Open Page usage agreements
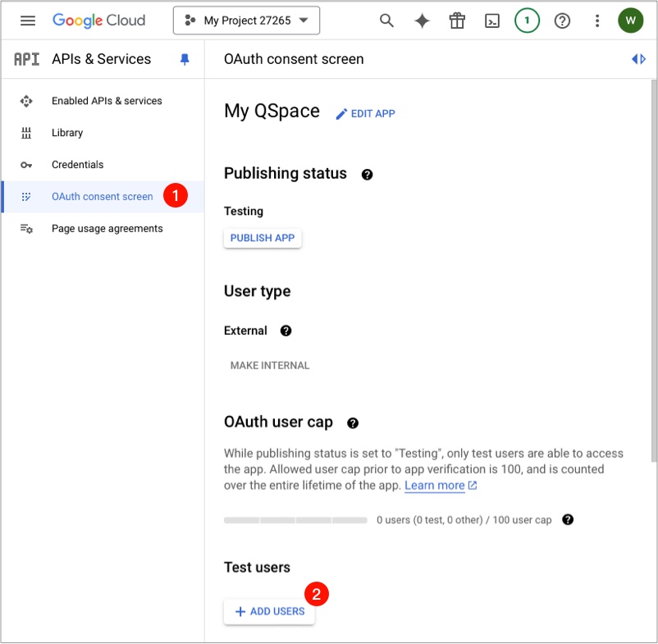This screenshot has height=644, width=658. tap(107, 229)
